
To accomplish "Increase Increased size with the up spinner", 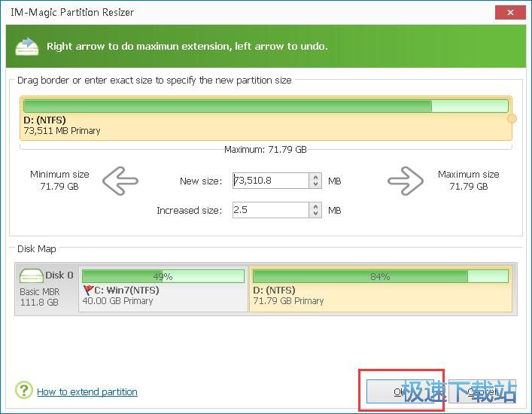I will click(x=315, y=207).
